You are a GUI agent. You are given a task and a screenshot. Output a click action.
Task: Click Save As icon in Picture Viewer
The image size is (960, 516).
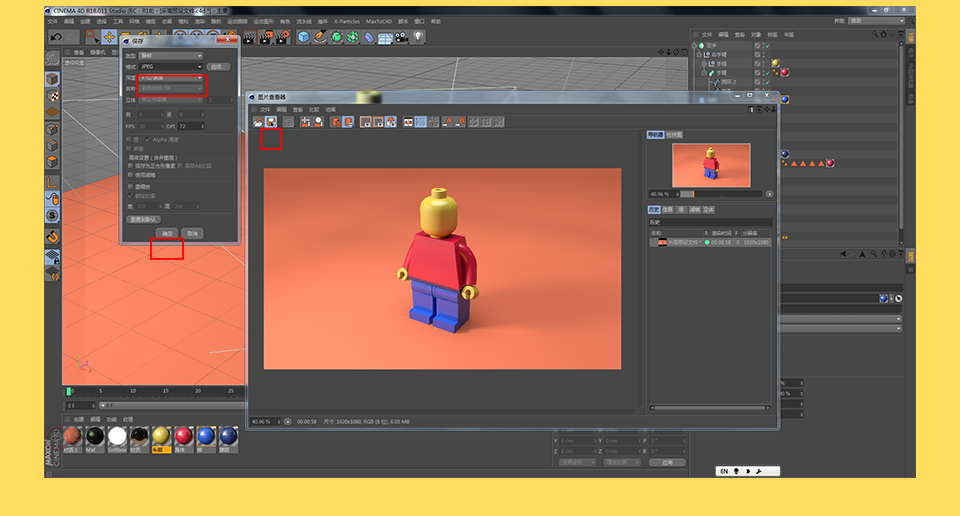[271, 122]
